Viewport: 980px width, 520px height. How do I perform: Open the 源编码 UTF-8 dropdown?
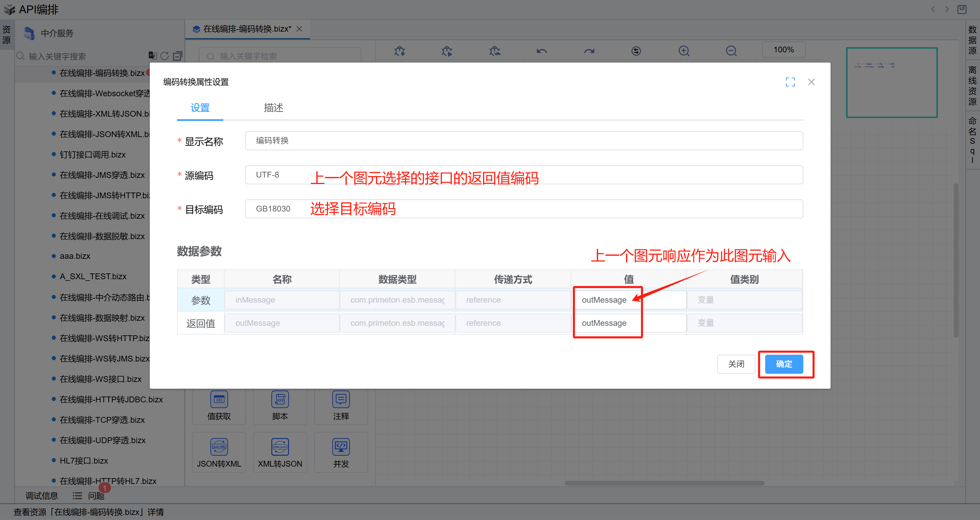coord(524,175)
